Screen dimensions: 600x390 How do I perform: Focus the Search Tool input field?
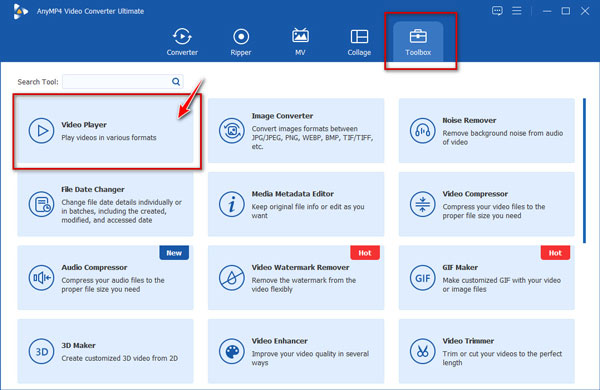coord(122,81)
